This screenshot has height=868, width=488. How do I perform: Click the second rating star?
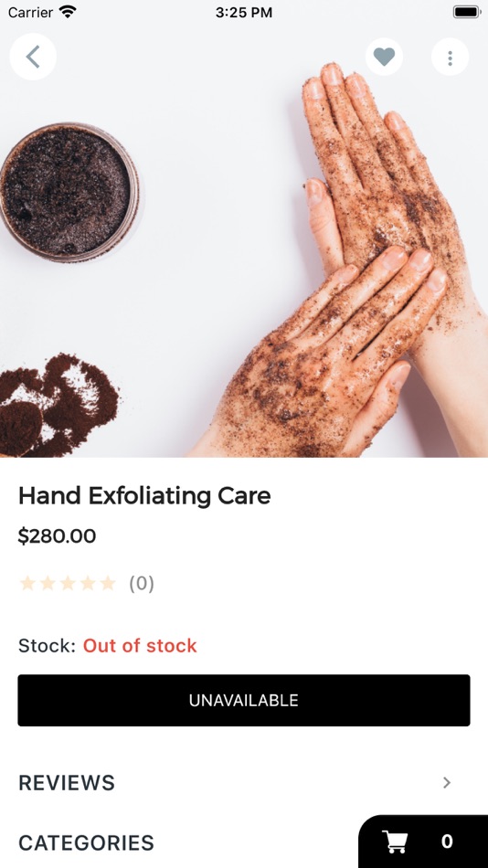point(48,583)
